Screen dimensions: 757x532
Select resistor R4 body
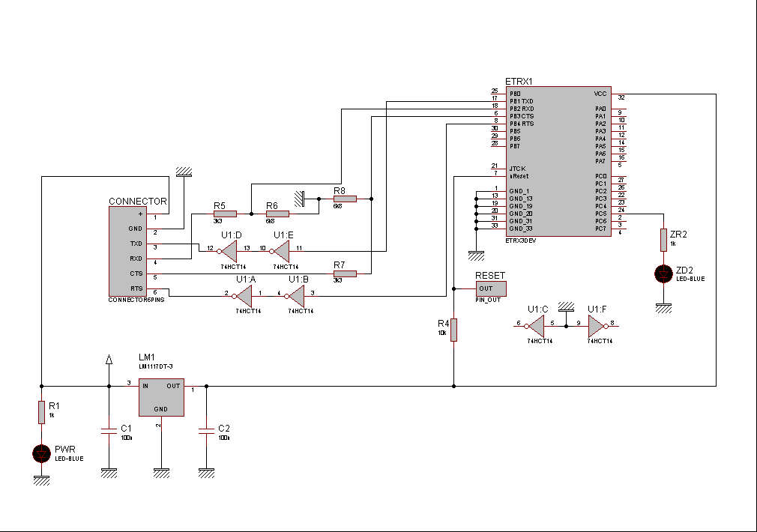pos(453,330)
